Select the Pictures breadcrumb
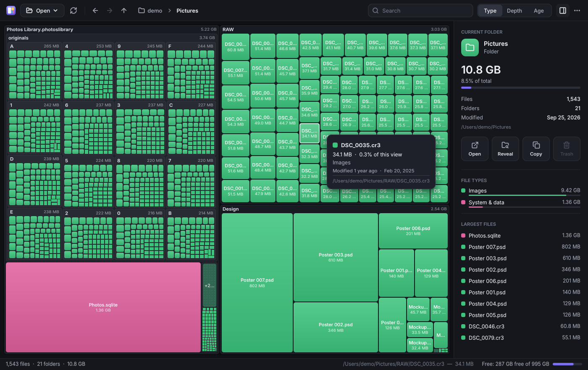The height and width of the screenshot is (370, 588). tap(187, 11)
